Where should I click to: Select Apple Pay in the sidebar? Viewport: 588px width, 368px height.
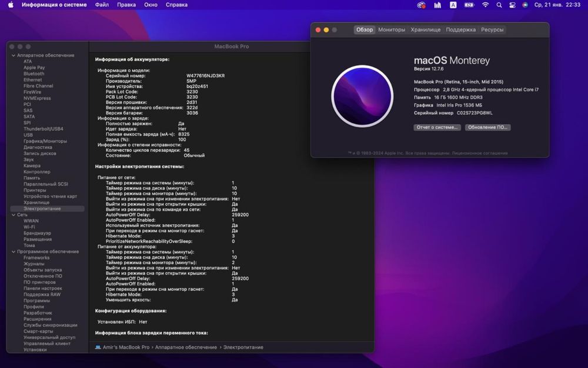click(34, 68)
